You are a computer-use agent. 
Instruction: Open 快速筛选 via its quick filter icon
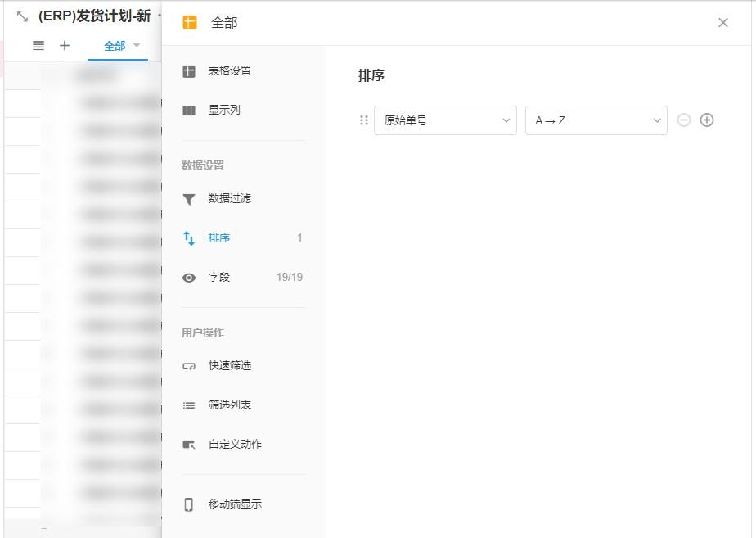(188, 365)
